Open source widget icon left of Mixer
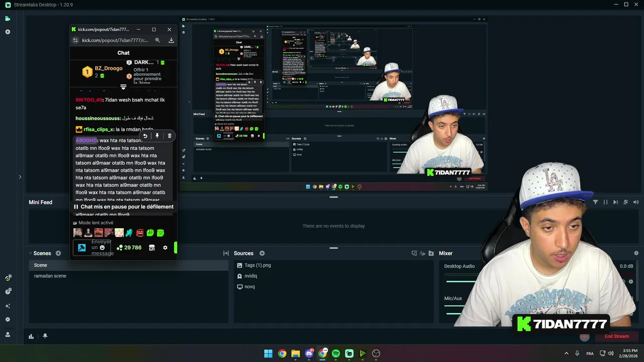644x362 pixels. coord(414,253)
